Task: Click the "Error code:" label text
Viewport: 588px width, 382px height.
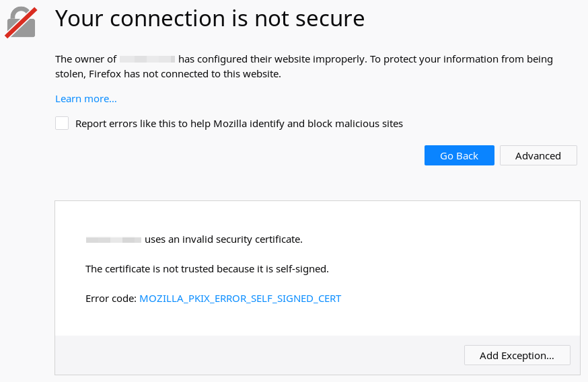Action: pyautogui.click(x=111, y=299)
